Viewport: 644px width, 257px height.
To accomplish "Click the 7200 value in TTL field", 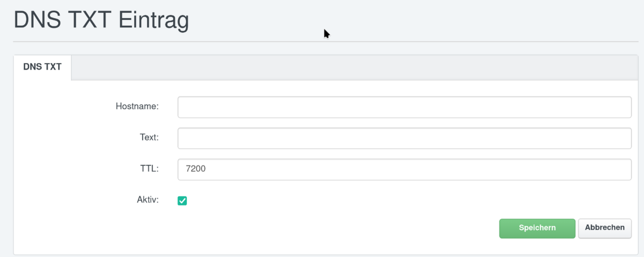I will 196,169.
